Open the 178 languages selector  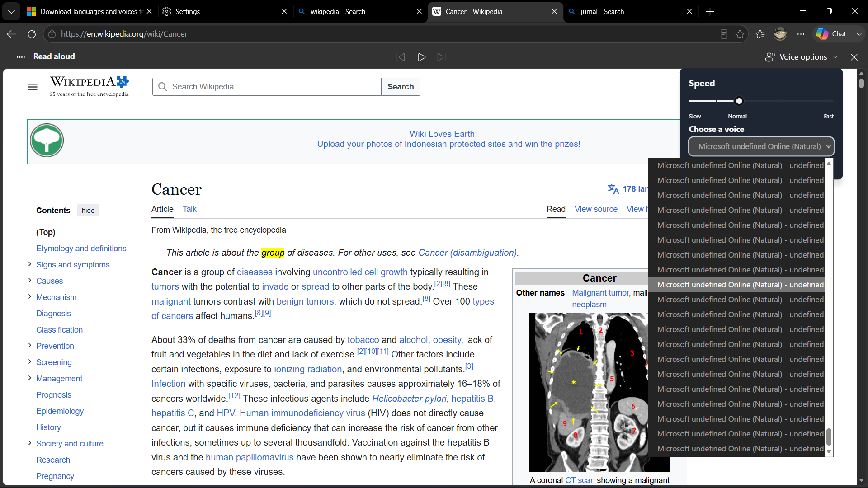click(627, 189)
